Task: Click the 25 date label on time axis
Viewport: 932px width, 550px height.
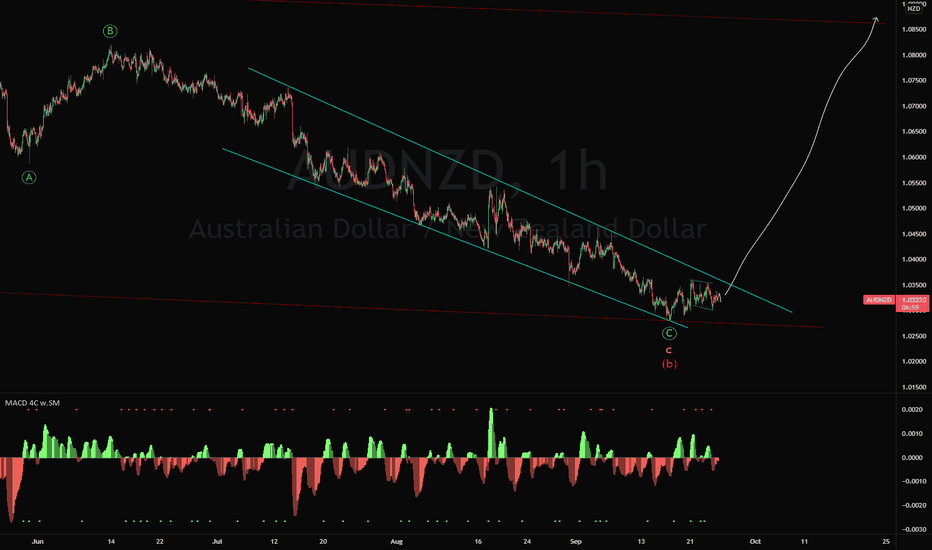Action: 886,542
